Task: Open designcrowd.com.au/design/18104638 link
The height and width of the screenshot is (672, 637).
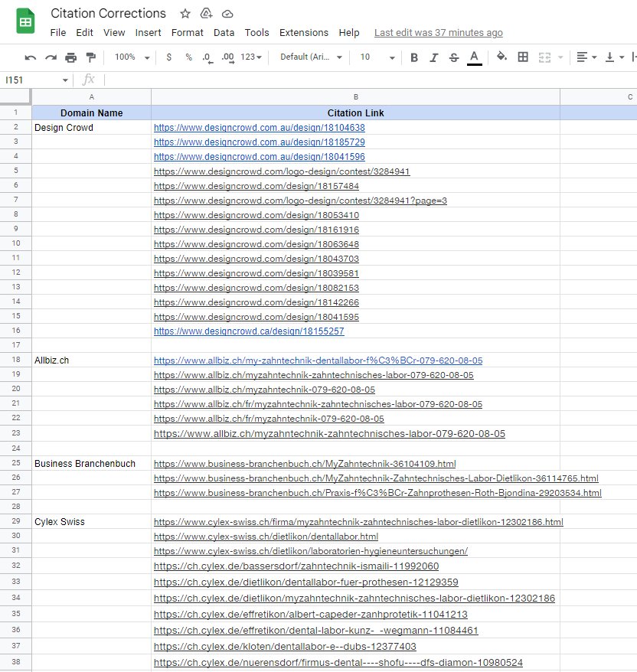Action: pos(260,128)
